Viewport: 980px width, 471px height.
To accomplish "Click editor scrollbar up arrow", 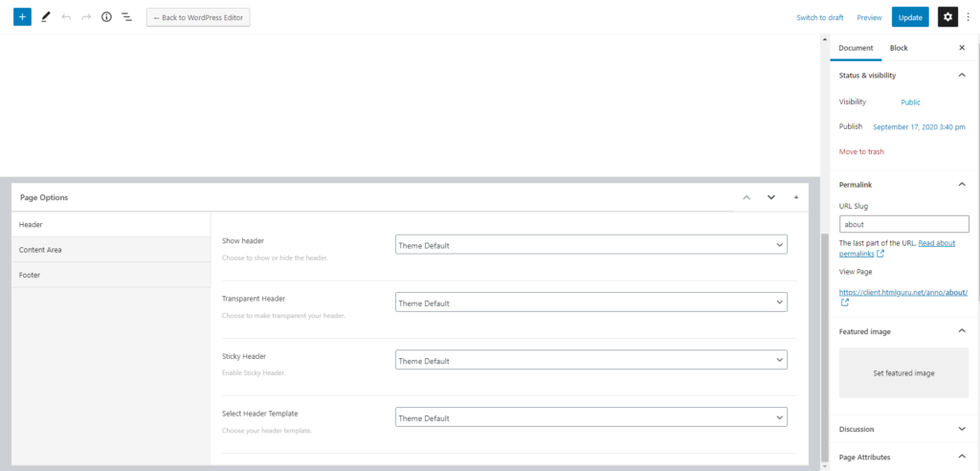I will [x=824, y=39].
